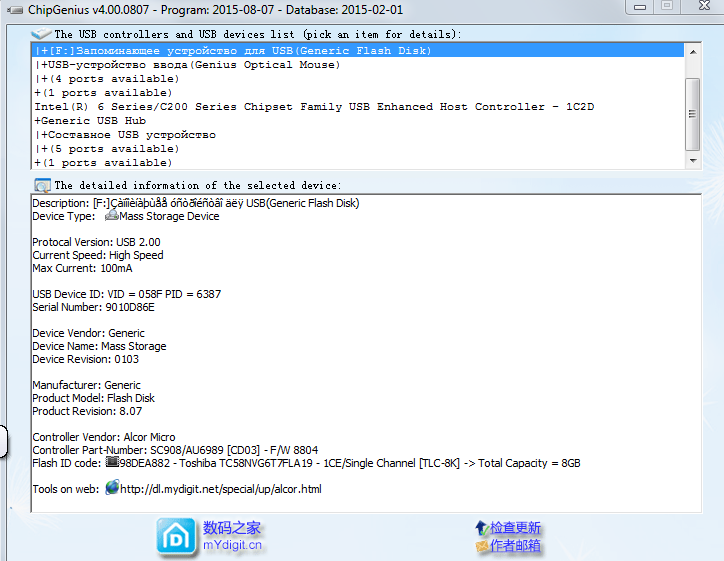
Task: Click the USB drive icon in title bar
Action: pos(14,10)
